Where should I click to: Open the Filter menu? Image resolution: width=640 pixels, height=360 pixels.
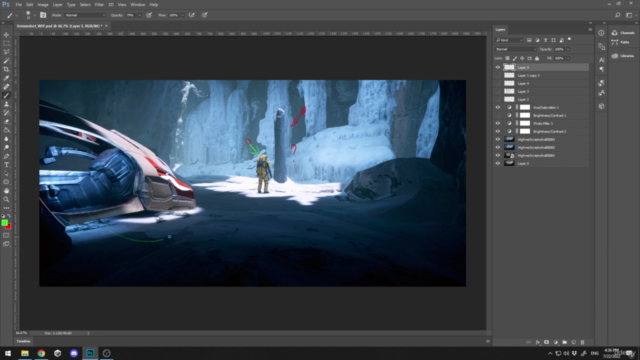click(x=99, y=4)
